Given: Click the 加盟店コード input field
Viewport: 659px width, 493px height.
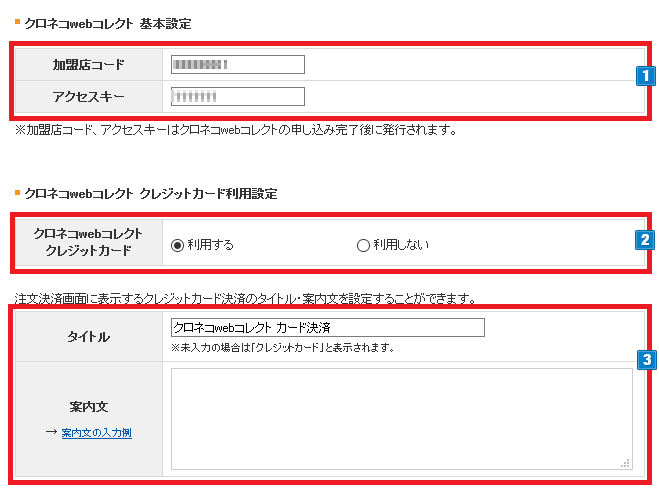Looking at the screenshot, I should click(237, 64).
